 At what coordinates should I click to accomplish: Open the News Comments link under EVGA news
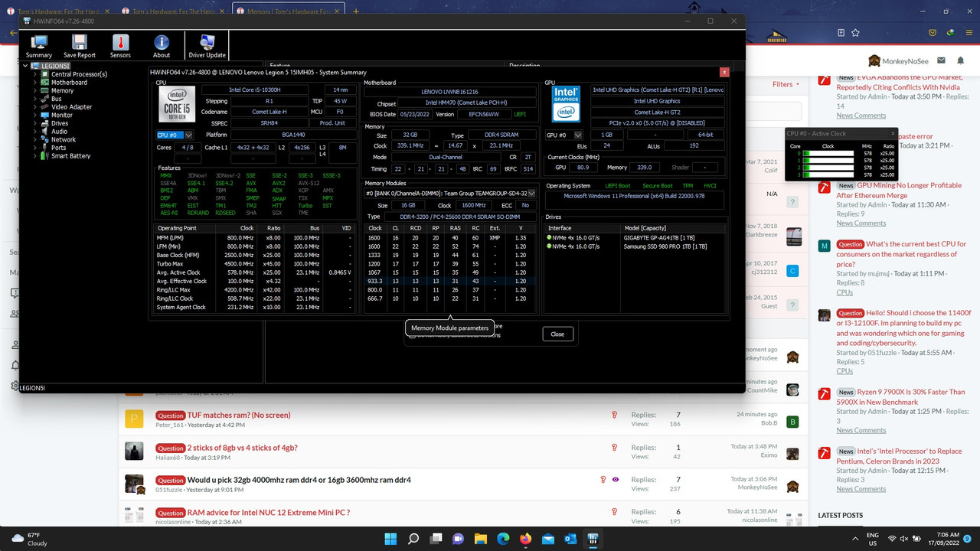(861, 116)
